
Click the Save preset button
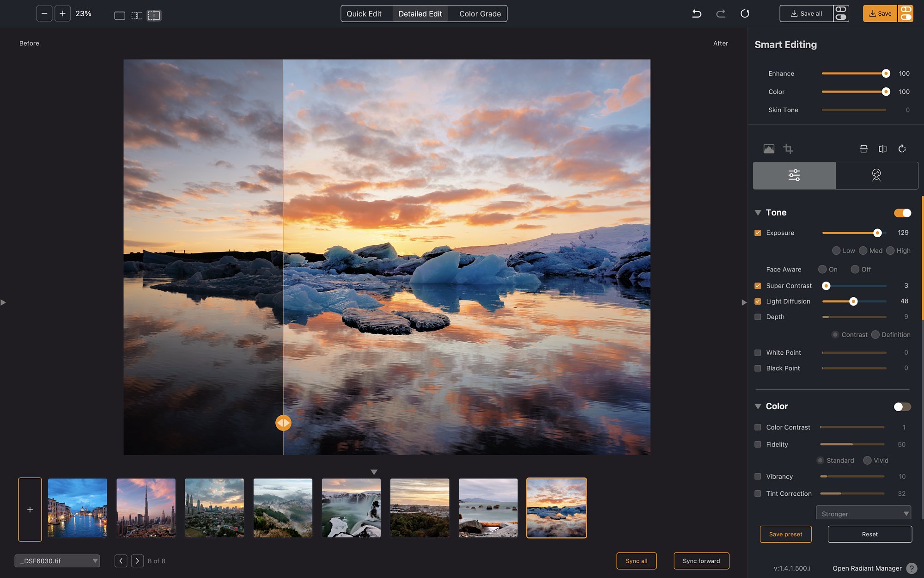(785, 534)
